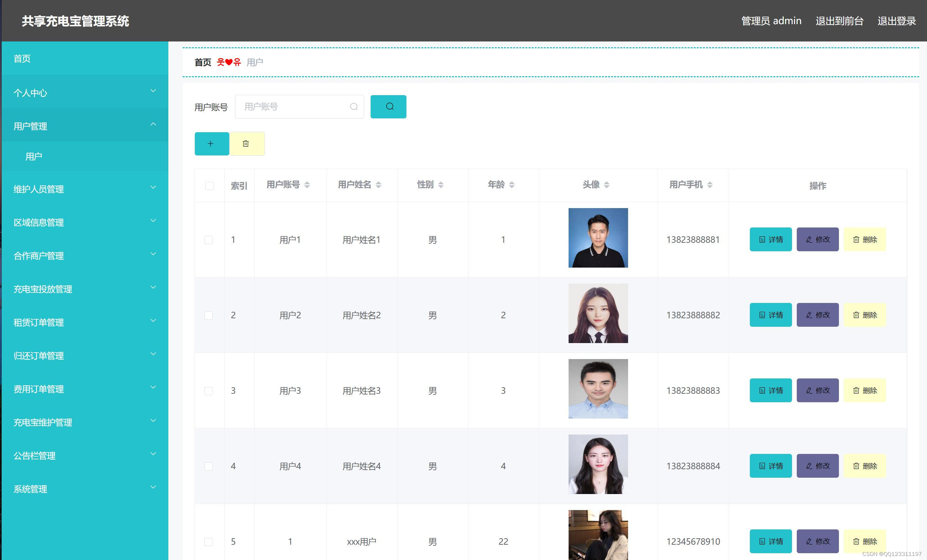Open 详情 for 用户4 row
The image size is (927, 560).
[771, 466]
